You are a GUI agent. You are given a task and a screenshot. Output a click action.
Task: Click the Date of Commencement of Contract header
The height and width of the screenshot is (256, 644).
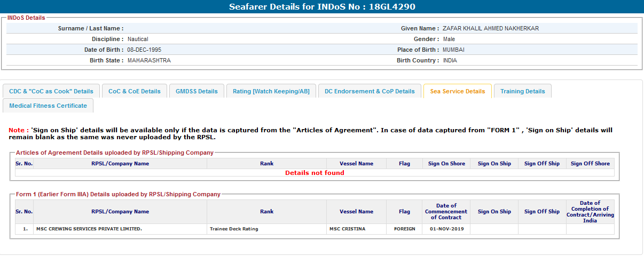[x=446, y=212]
